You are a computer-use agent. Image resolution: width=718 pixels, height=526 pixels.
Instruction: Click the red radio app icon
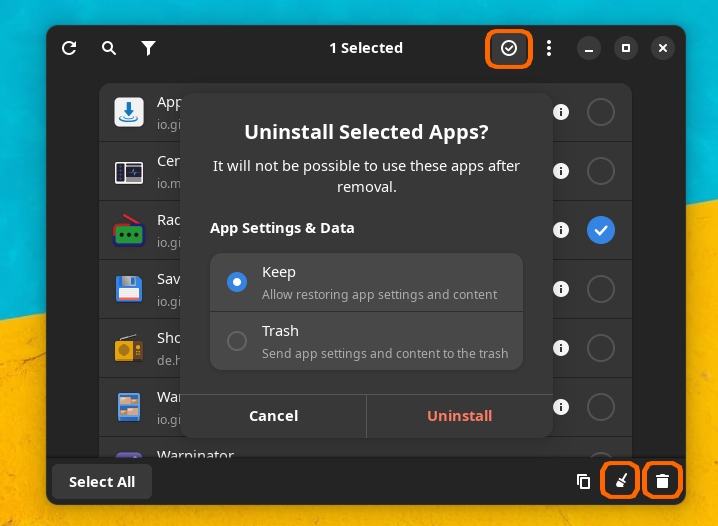[129, 231]
